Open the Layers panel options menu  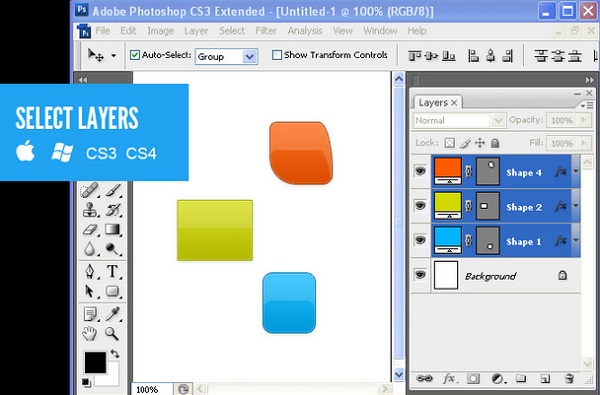pyautogui.click(x=586, y=105)
